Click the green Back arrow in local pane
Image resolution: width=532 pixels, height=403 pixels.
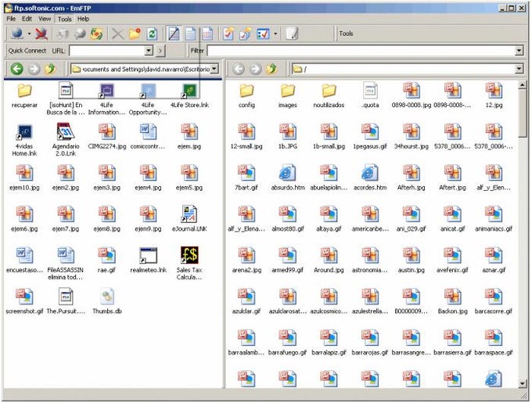point(16,69)
